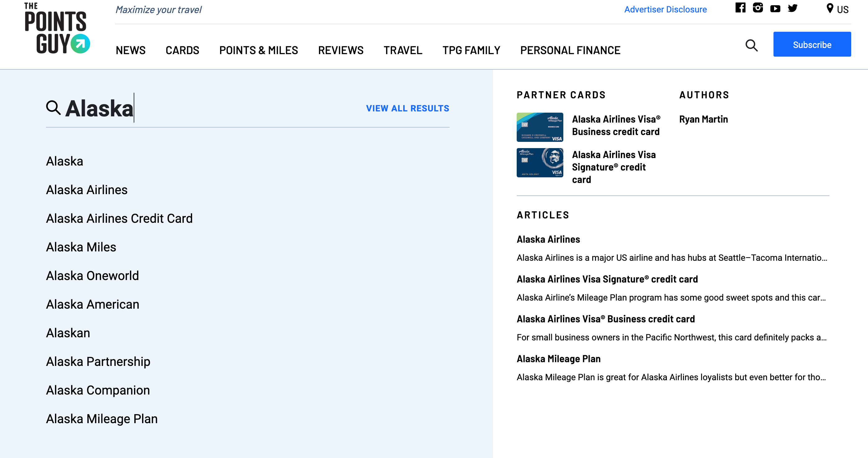This screenshot has width=868, height=458.
Task: Click magnifier icon in Alaska search field
Action: coord(53,108)
